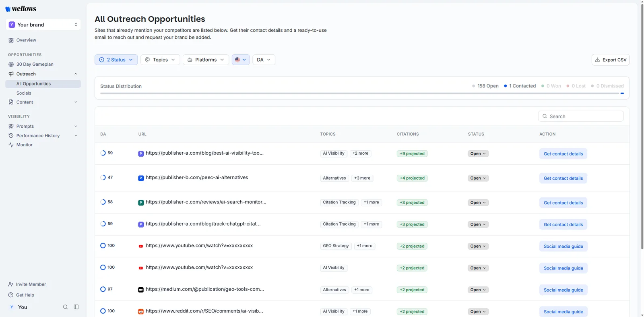The image size is (644, 317).
Task: Open the search icon beside You
Action: (65, 307)
